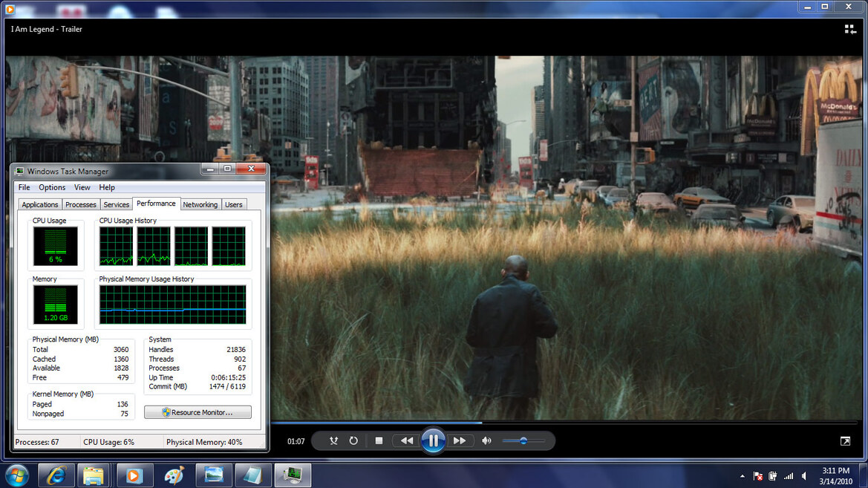
Task: Click 'Physical Memory: 40%' status entry
Action: 204,442
